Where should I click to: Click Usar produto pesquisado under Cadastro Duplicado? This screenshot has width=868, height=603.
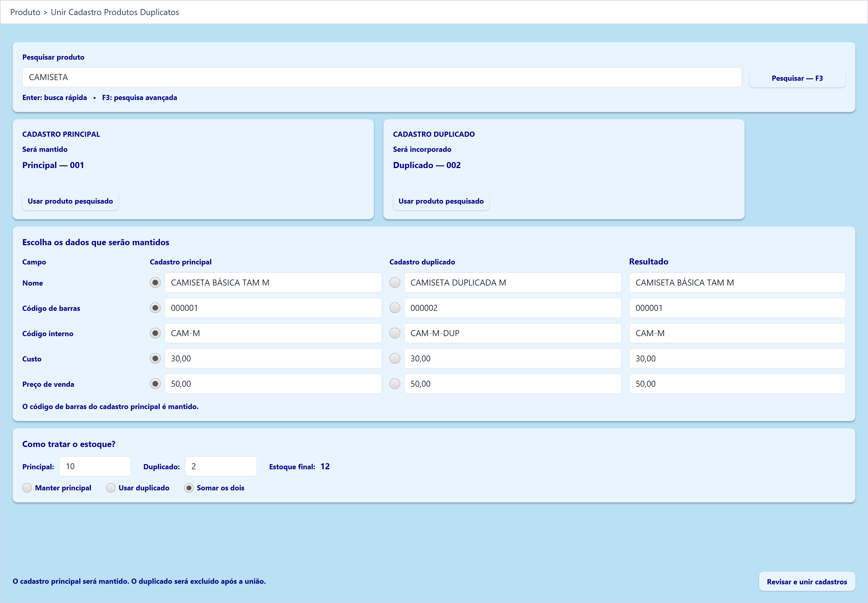click(441, 201)
